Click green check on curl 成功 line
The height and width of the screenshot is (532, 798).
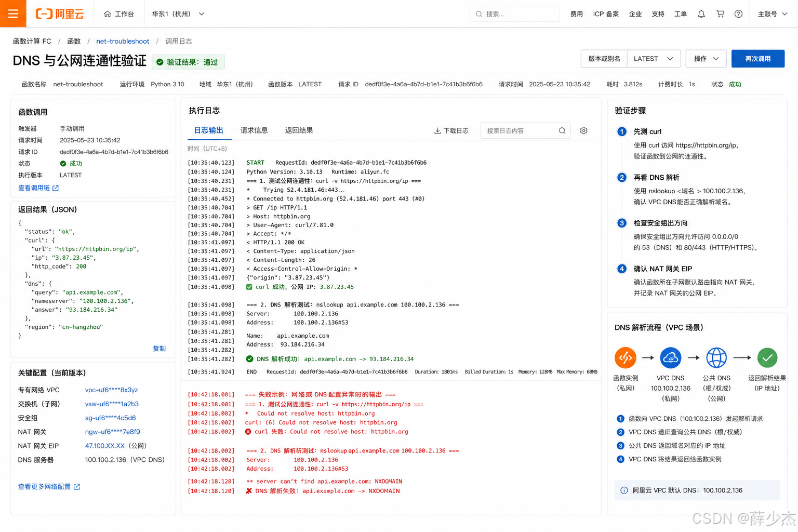coord(249,287)
